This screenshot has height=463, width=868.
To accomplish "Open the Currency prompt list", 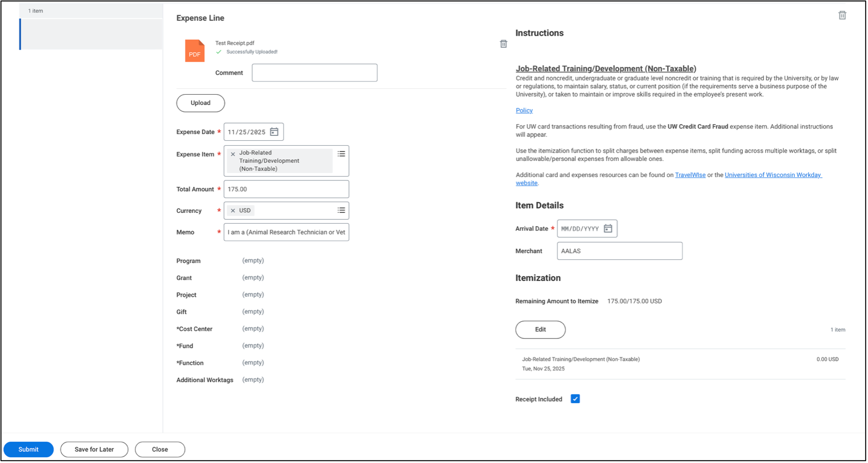I will pyautogui.click(x=341, y=210).
